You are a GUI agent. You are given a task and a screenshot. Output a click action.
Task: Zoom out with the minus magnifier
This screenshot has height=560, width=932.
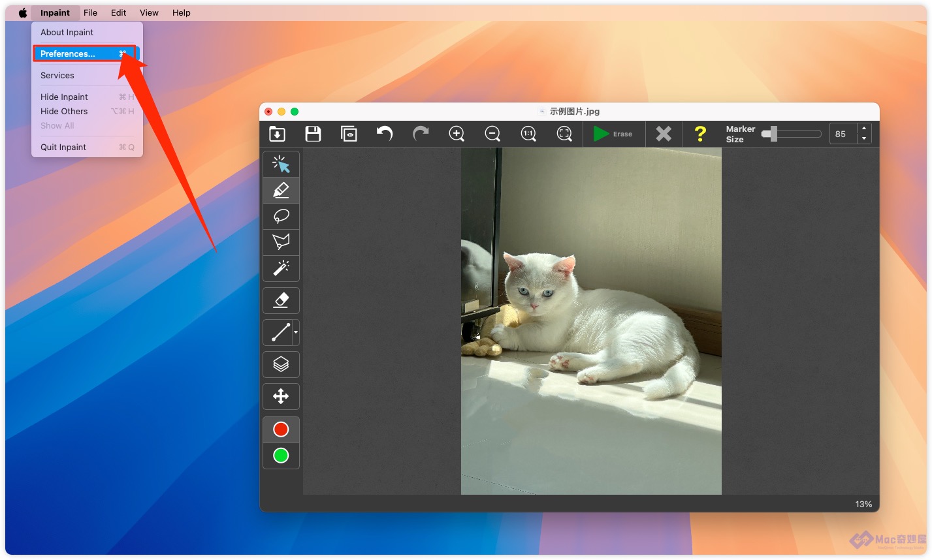pos(492,134)
